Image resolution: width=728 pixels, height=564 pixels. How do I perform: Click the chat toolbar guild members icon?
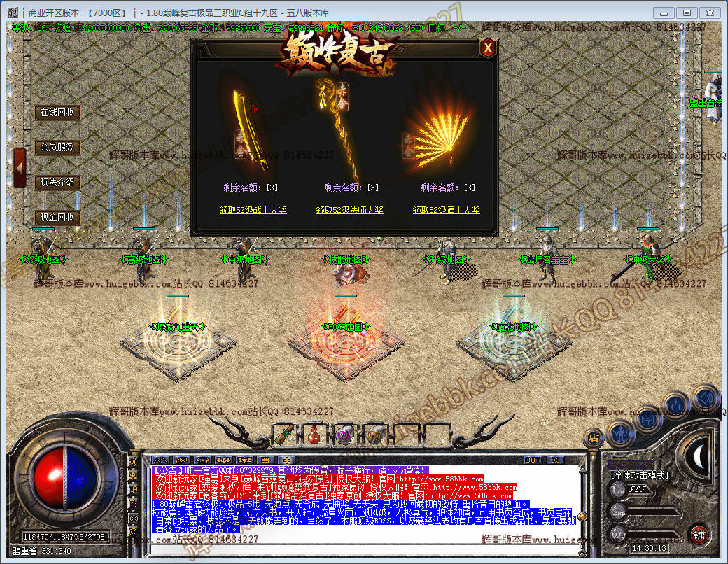click(x=245, y=460)
